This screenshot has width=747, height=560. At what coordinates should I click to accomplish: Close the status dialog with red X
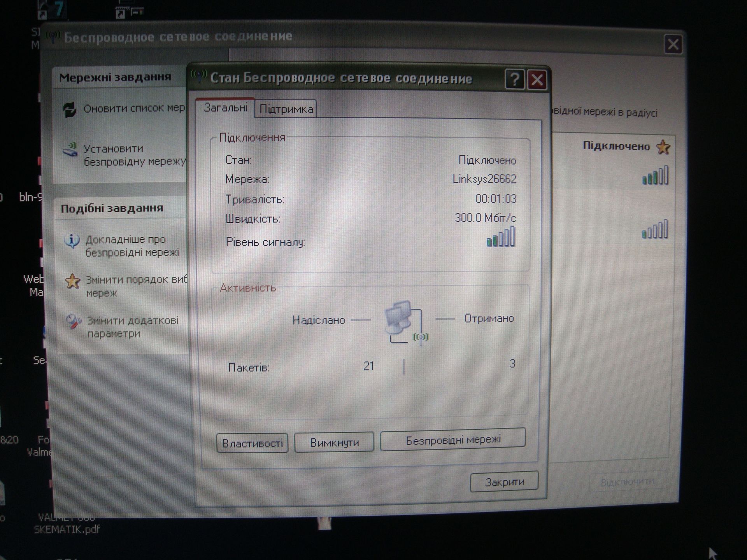[x=537, y=80]
